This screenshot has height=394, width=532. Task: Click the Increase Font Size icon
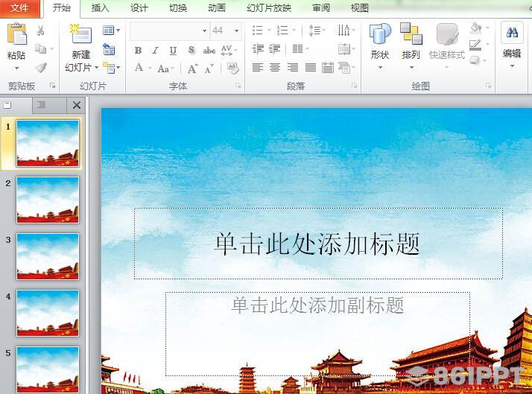[x=192, y=69]
